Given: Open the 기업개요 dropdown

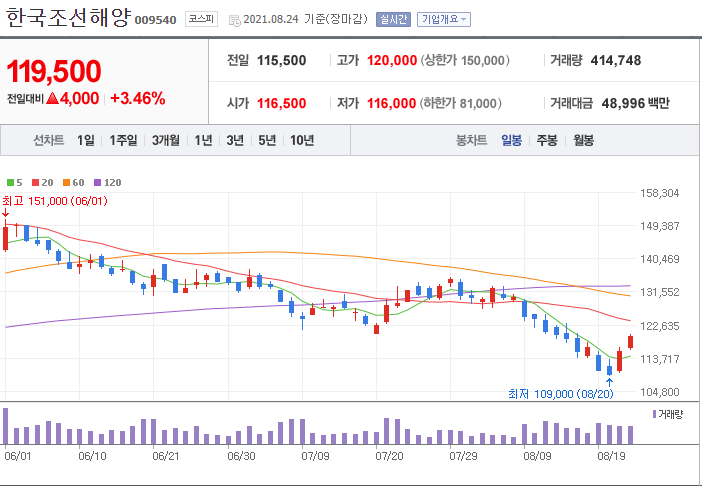Looking at the screenshot, I should coord(444,19).
